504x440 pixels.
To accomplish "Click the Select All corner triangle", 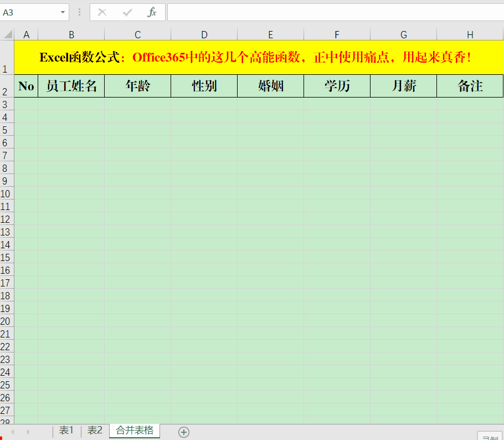I will coord(7,34).
